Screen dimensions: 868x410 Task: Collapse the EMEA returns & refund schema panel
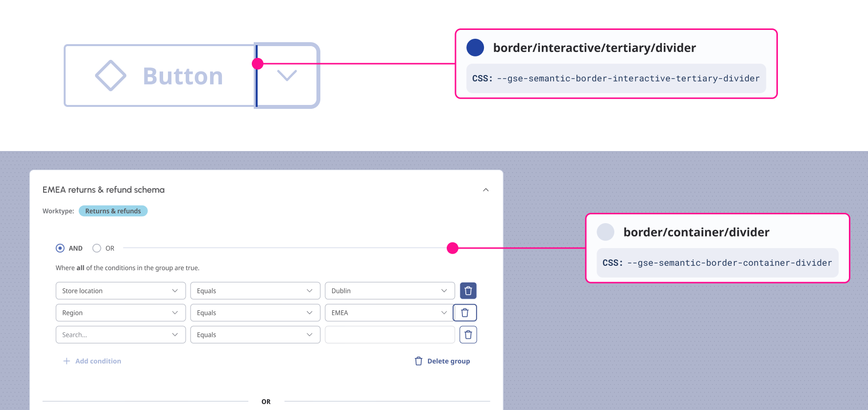[485, 190]
